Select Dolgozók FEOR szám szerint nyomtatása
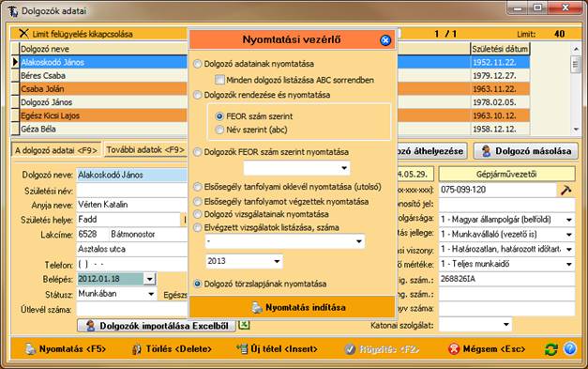This screenshot has height=369, width=588. (x=197, y=152)
